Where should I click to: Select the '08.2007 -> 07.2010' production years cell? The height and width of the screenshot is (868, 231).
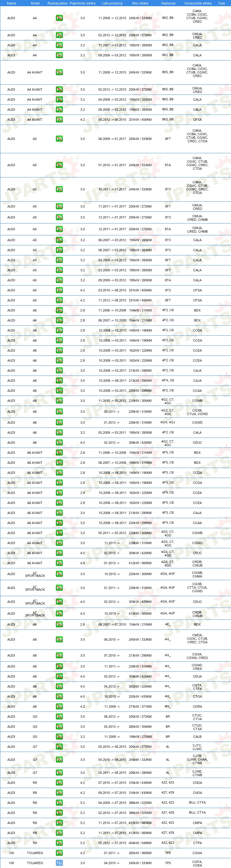(x=112, y=624)
